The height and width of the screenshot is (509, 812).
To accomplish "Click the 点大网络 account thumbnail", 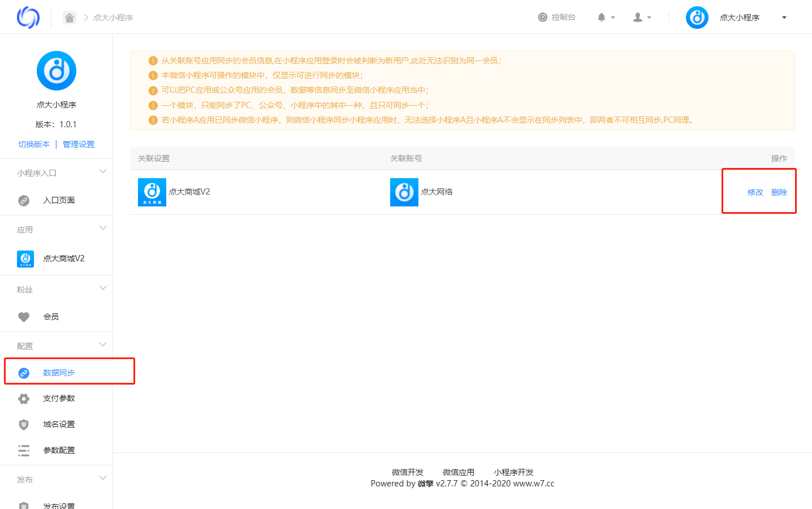I will 404,192.
